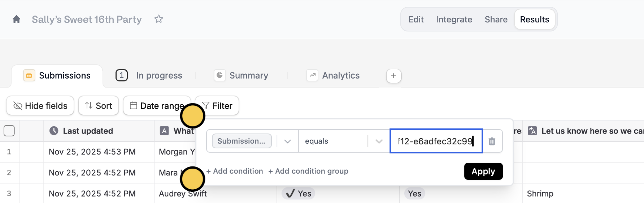The height and width of the screenshot is (203, 644).
Task: Click the Summary pie chart icon
Action: (x=219, y=75)
